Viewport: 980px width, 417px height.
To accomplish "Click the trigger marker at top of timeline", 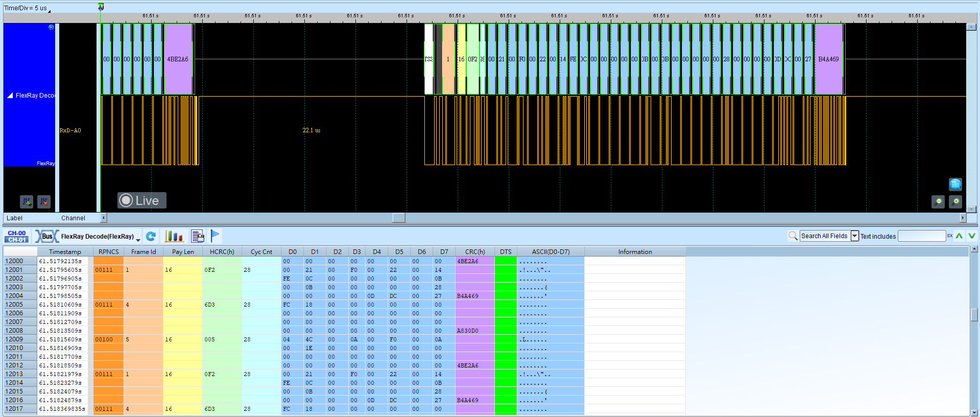I will (101, 7).
